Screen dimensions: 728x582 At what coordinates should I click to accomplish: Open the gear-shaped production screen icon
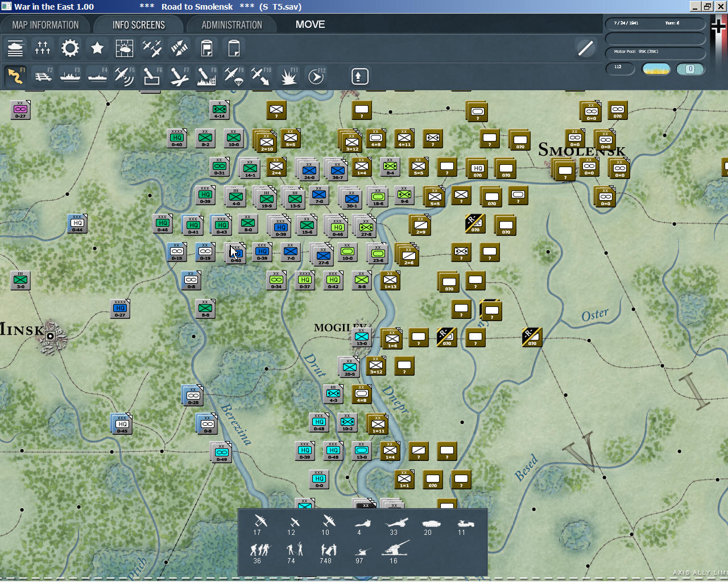[x=70, y=48]
